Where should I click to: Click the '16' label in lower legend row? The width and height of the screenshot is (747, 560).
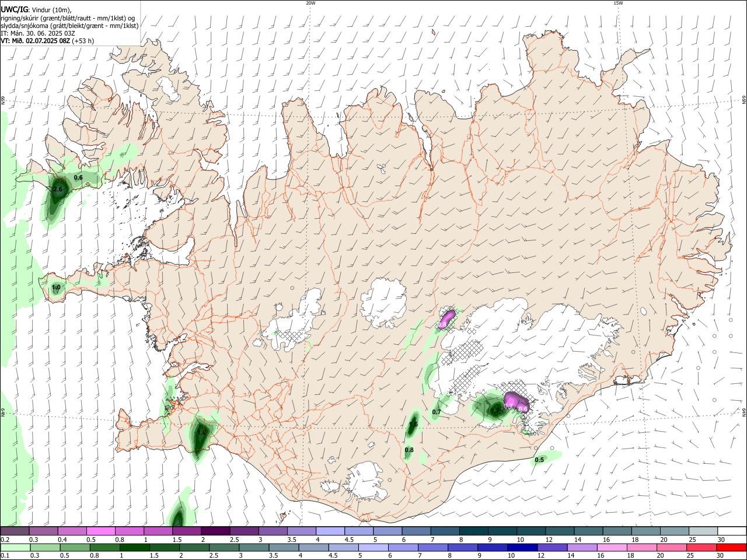(x=601, y=556)
